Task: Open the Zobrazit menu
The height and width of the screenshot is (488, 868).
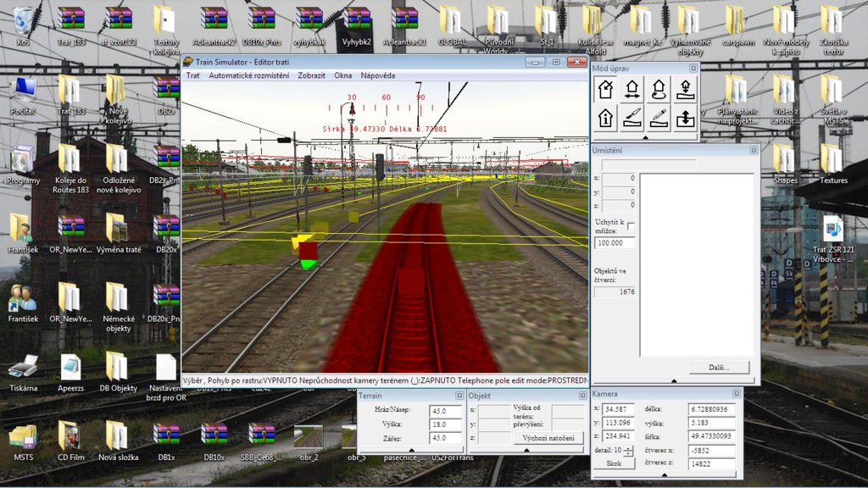Action: pos(311,75)
